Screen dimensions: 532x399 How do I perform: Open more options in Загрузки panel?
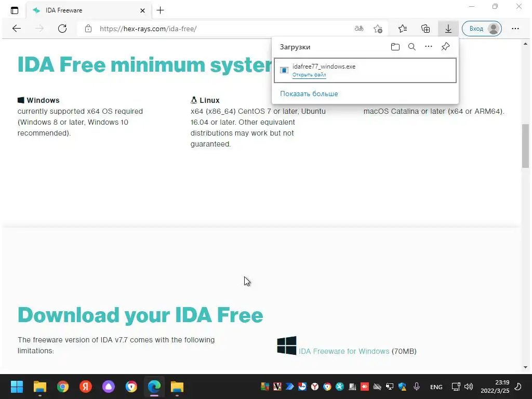[x=429, y=46]
